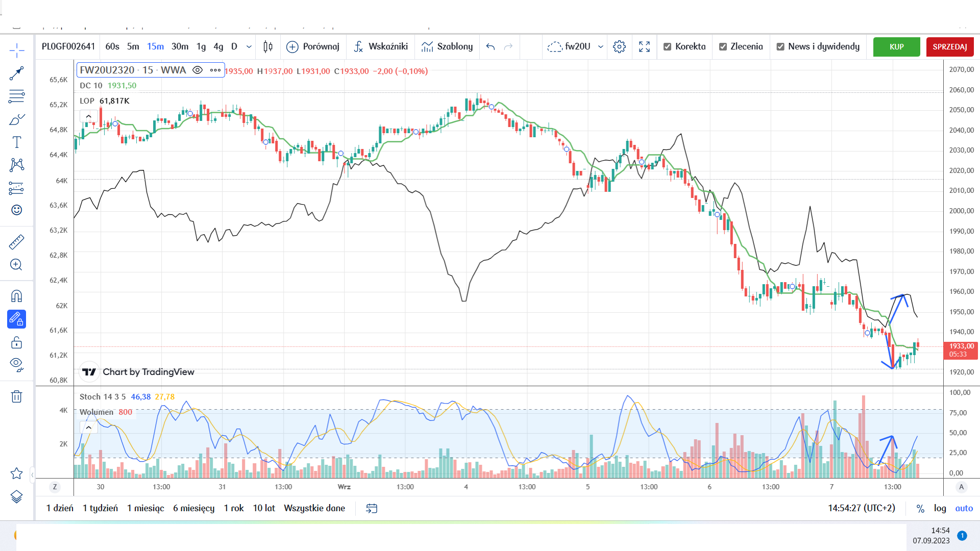The image size is (980, 551).
Task: Open the Szablony templates menu
Action: (x=447, y=47)
